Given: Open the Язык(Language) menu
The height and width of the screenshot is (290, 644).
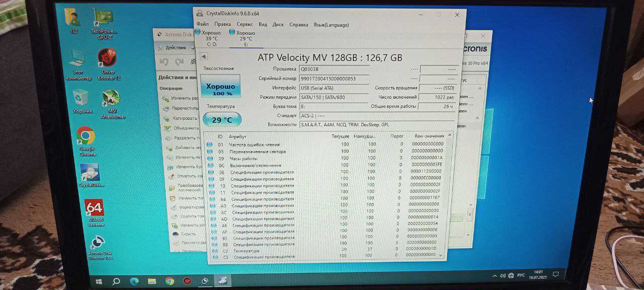Looking at the screenshot, I should coord(331,25).
